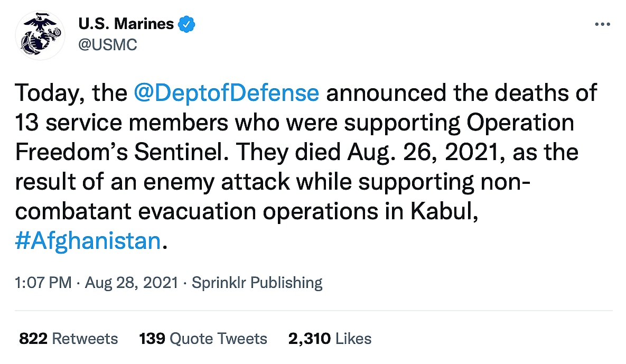This screenshot has height=364, width=626.
Task: View the 139 Quote Tweets list
Action: (x=203, y=338)
